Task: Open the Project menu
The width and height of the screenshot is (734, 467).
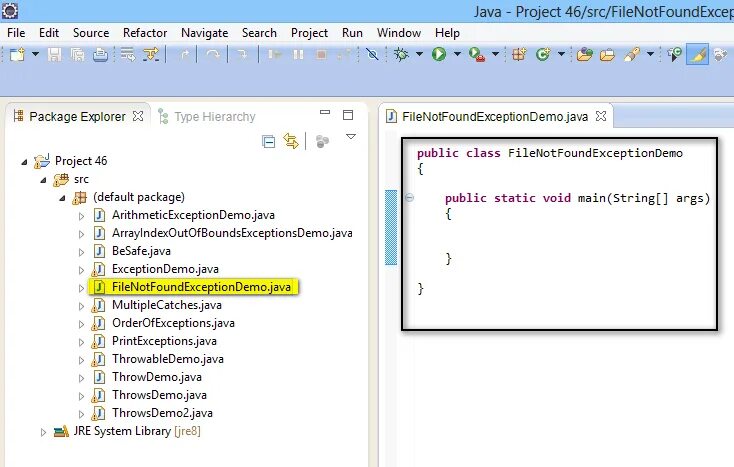Action: [309, 33]
